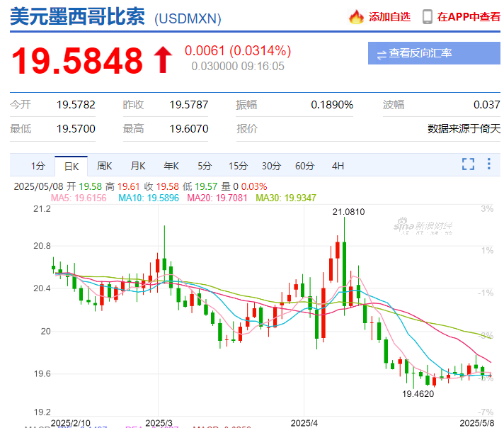504x428 pixels.
Task: Click the tall green candle at 21.0810 peak
Action: (344, 274)
